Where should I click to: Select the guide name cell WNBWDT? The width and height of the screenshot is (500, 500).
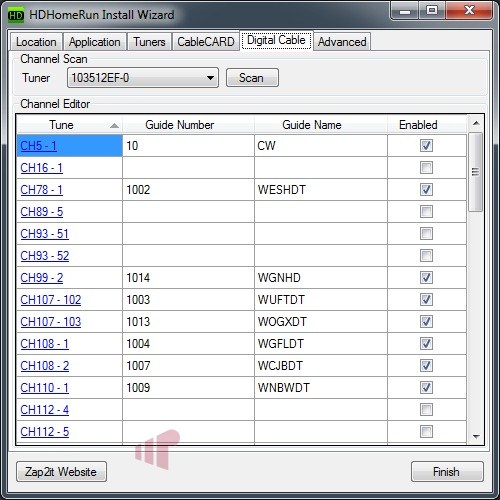[321, 388]
